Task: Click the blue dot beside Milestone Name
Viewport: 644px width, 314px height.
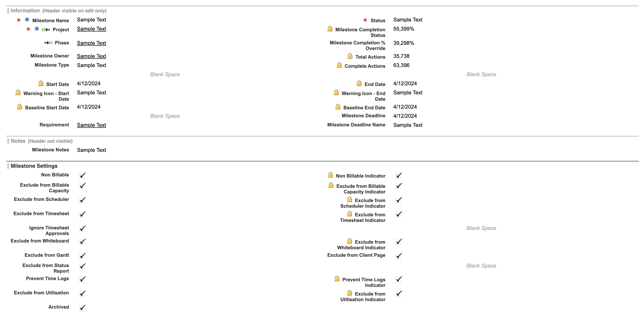Action: [27, 20]
